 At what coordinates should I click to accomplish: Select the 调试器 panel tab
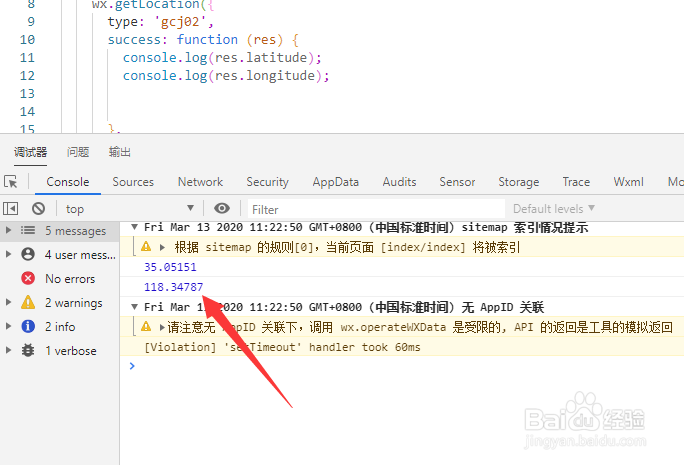pos(30,152)
